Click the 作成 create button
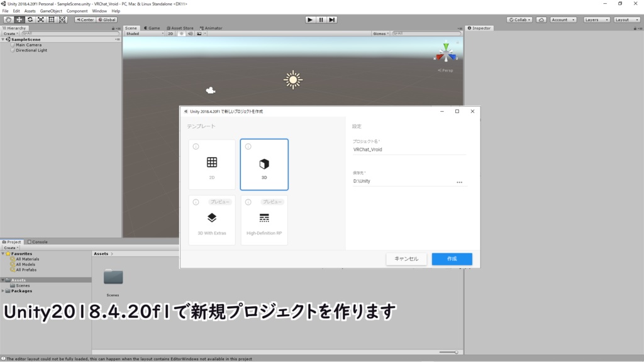The width and height of the screenshot is (644, 362). [x=452, y=258]
